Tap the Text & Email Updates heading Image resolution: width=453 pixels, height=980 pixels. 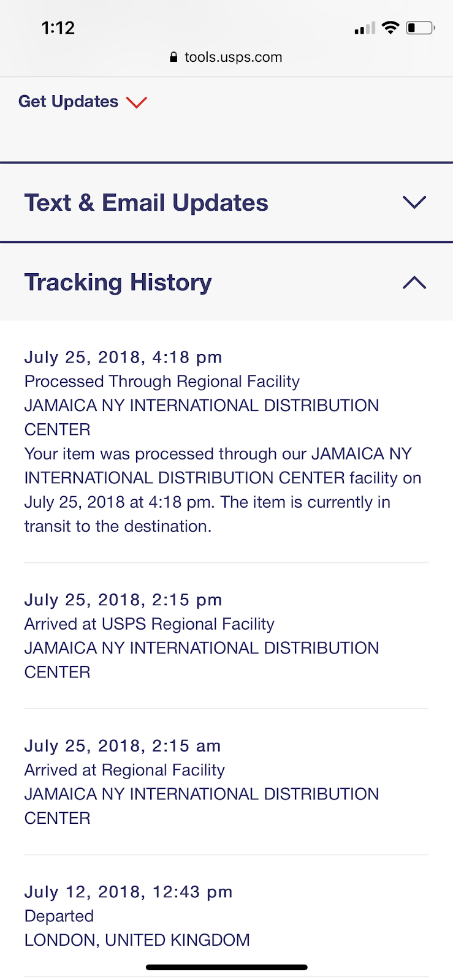[146, 203]
